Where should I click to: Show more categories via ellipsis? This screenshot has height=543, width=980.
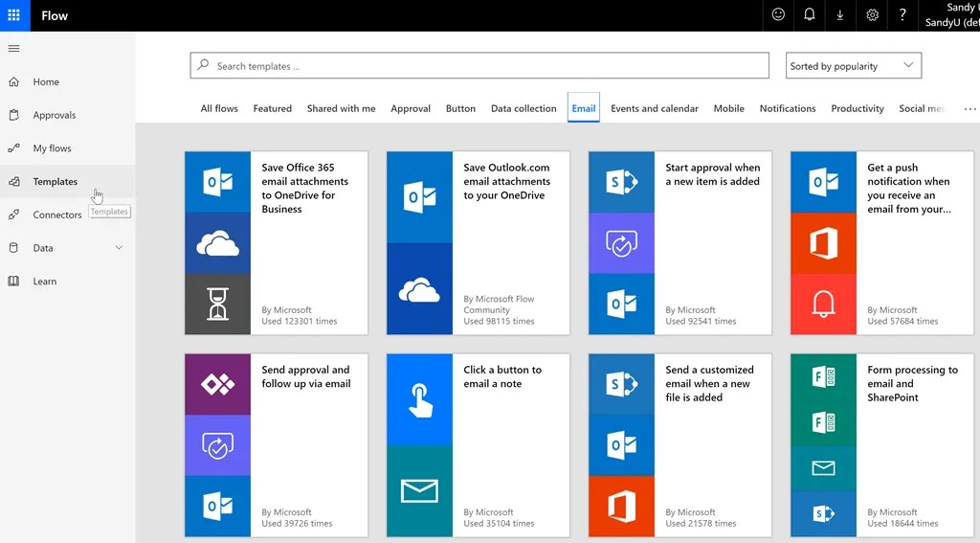pyautogui.click(x=969, y=109)
